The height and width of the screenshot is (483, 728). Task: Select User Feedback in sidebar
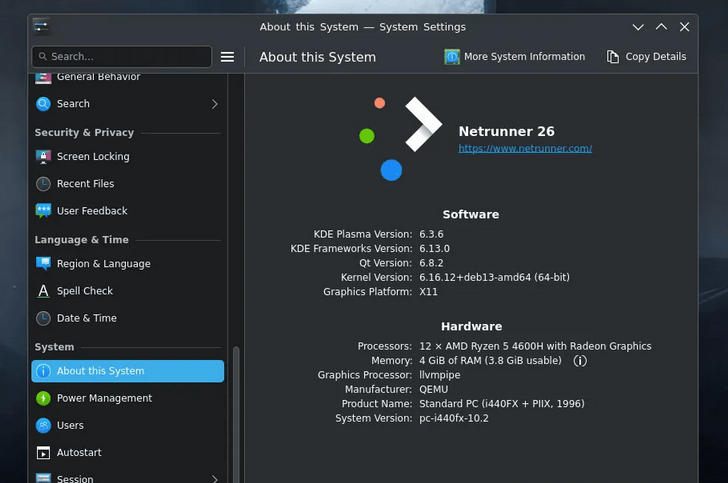128,211
